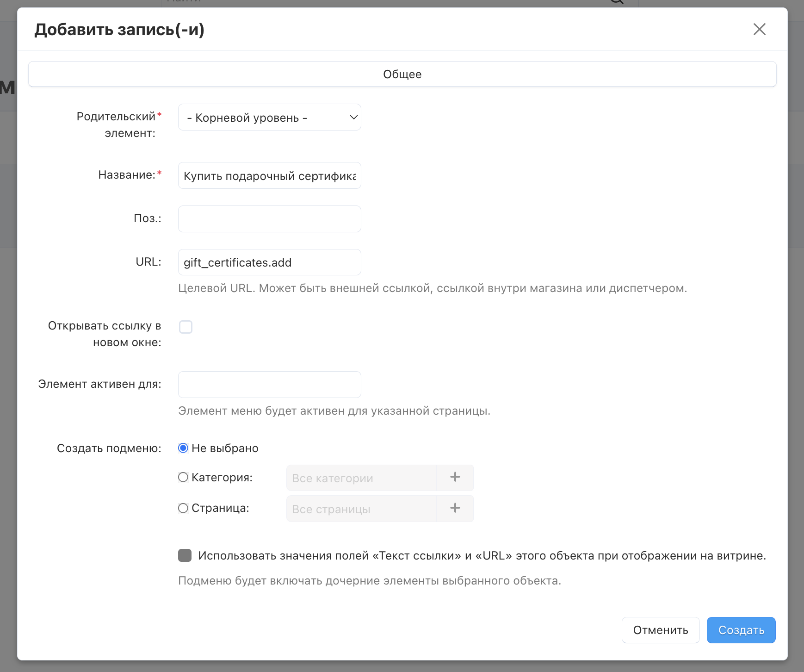Open the Родительский элемент dropdown
This screenshot has height=672, width=804.
269,118
